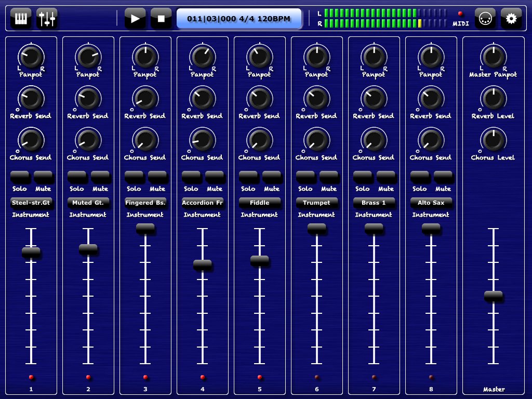
Task: Open the Steel-str.Gt instrument selector
Action: [31, 202]
